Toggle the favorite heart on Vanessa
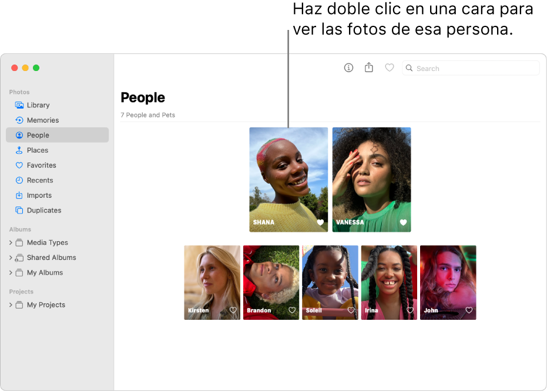The width and height of the screenshot is (547, 392). pyautogui.click(x=402, y=222)
